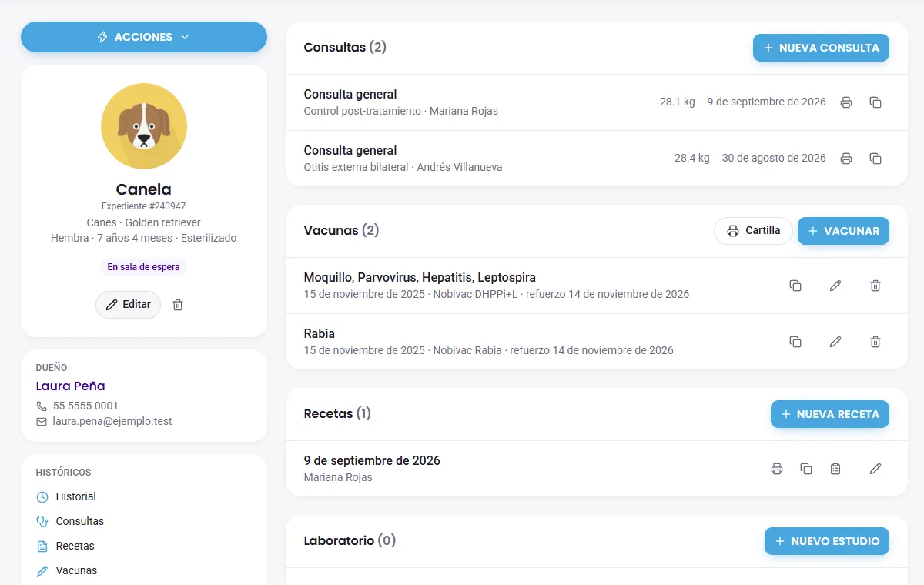Click the Vacunas (2) section heading
Screen dimensions: 924x585
pos(341,230)
